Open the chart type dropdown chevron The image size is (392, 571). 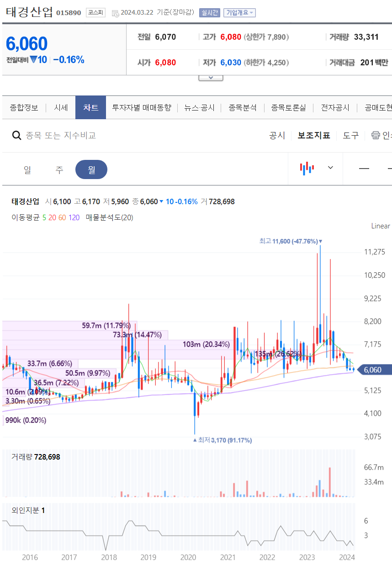coord(331,168)
